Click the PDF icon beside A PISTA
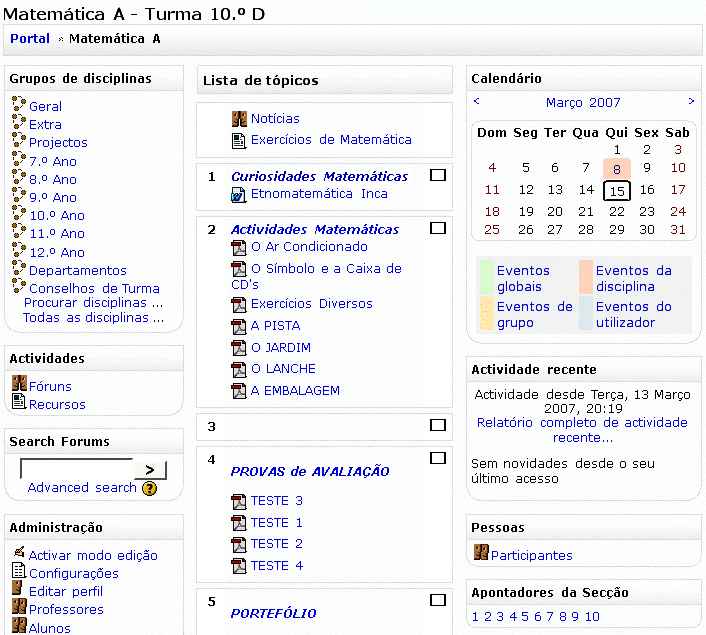The height and width of the screenshot is (635, 706). click(239, 326)
